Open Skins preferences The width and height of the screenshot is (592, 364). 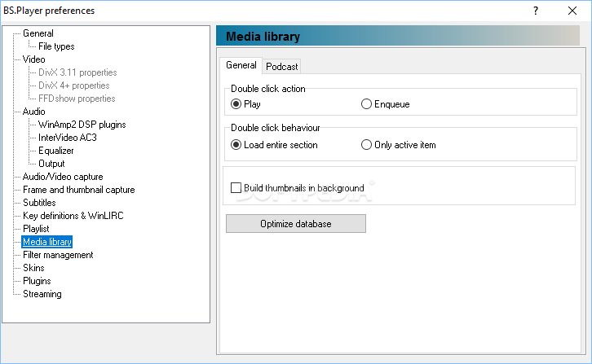tap(33, 268)
